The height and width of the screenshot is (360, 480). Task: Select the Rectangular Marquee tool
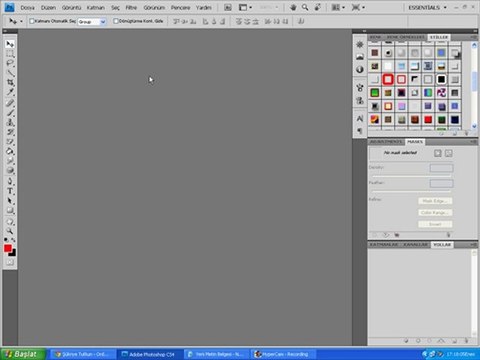[10, 54]
